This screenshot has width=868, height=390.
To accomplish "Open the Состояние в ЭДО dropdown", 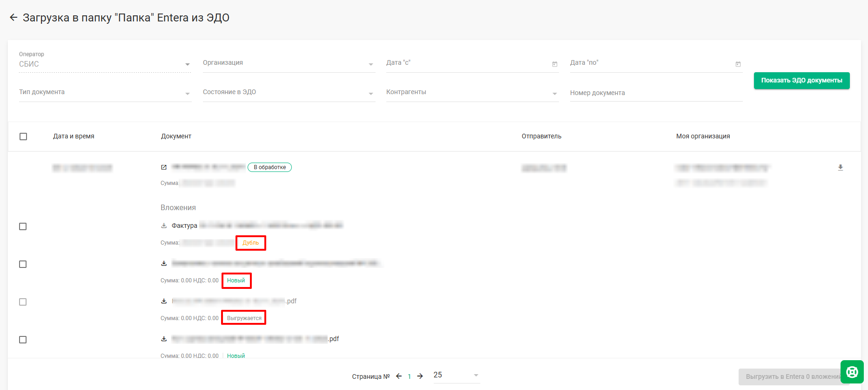I will click(289, 93).
